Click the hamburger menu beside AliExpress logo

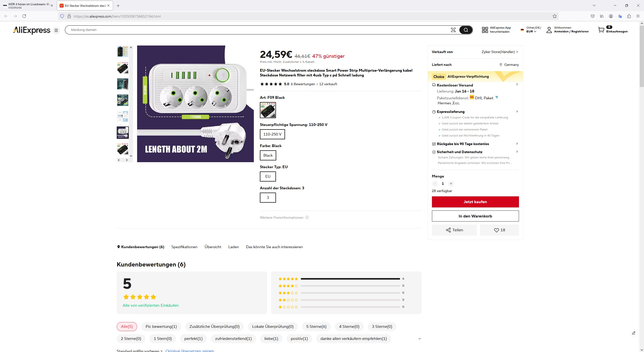tap(56, 30)
